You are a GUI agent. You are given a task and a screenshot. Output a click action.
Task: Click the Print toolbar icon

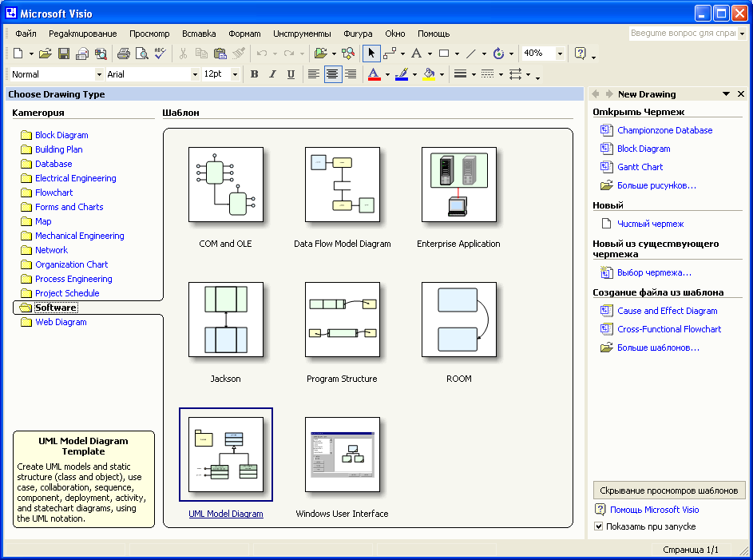pos(124,54)
